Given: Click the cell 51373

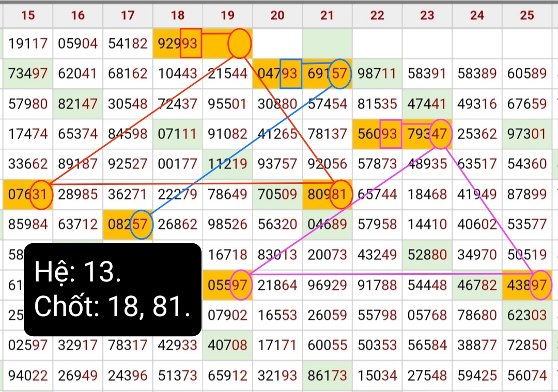Looking at the screenshot, I should (178, 375).
